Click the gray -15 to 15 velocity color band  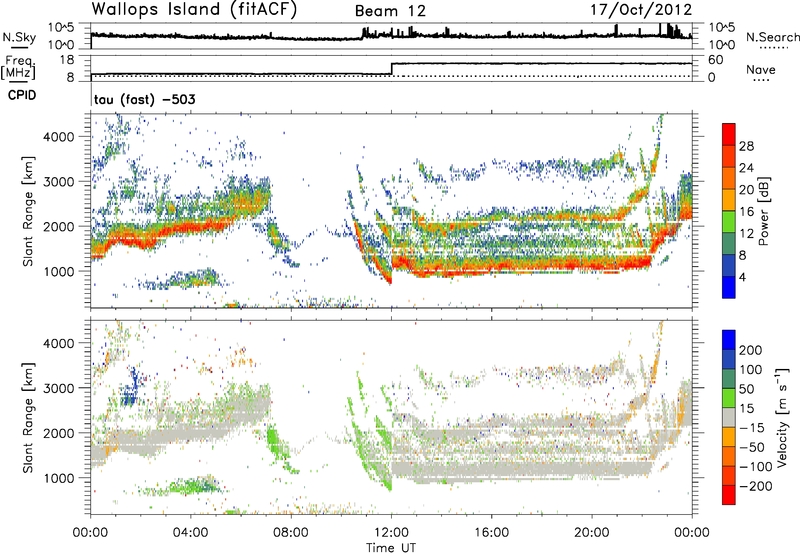(729, 417)
